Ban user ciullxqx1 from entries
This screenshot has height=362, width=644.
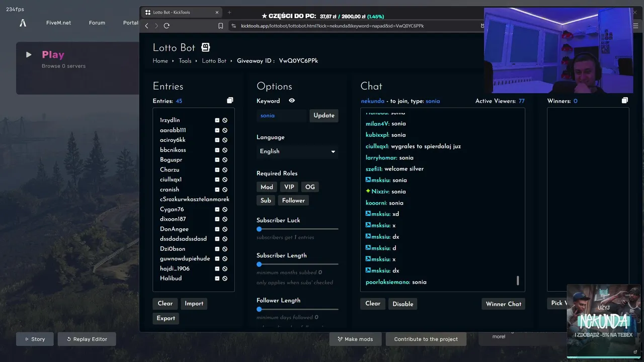pyautogui.click(x=225, y=179)
